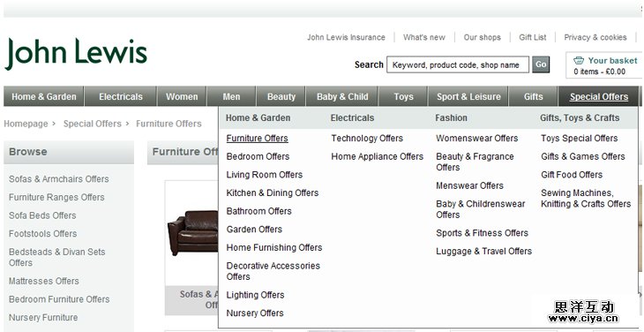The image size is (644, 332).
Task: Open Toys Special Offers link
Action: [579, 139]
